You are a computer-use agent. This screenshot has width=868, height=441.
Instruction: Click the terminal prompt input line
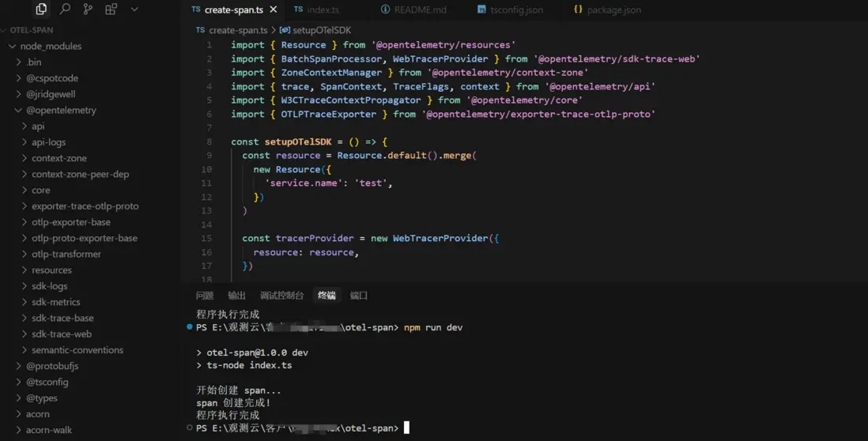click(x=302, y=428)
